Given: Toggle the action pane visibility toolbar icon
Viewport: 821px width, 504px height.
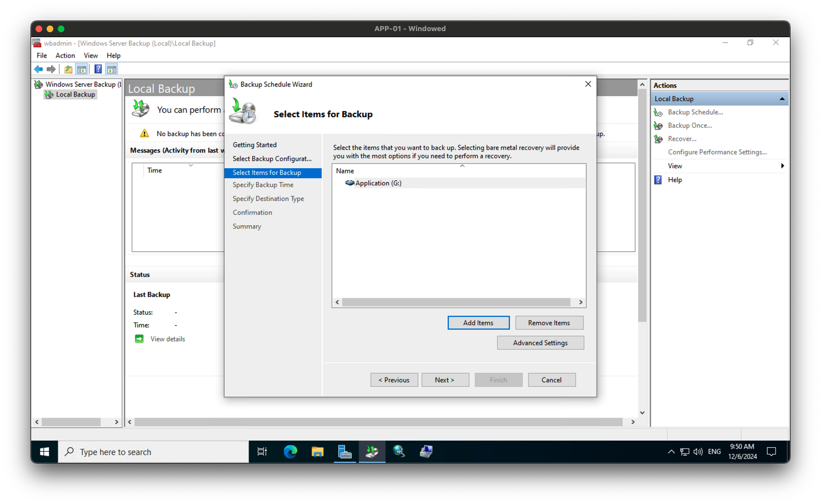Looking at the screenshot, I should pyautogui.click(x=112, y=68).
